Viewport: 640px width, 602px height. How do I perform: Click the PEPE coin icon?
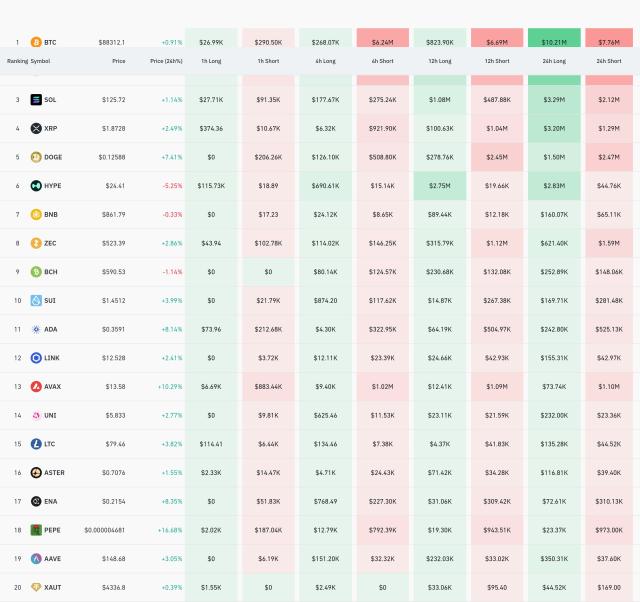click(36, 530)
